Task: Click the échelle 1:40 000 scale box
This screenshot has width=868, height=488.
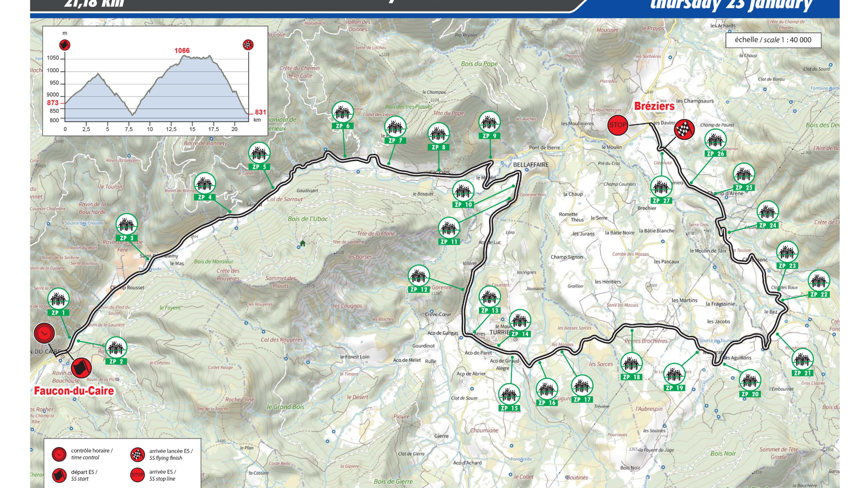Action: [x=774, y=40]
